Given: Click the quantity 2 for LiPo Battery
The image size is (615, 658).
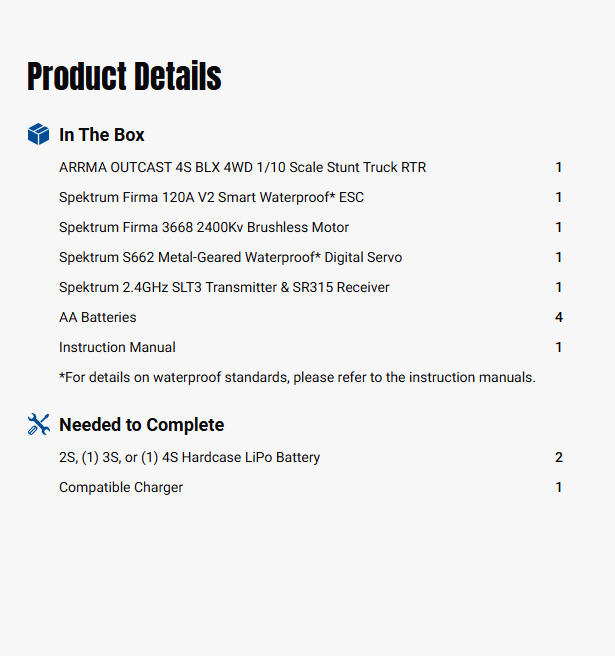Looking at the screenshot, I should pos(559,457).
